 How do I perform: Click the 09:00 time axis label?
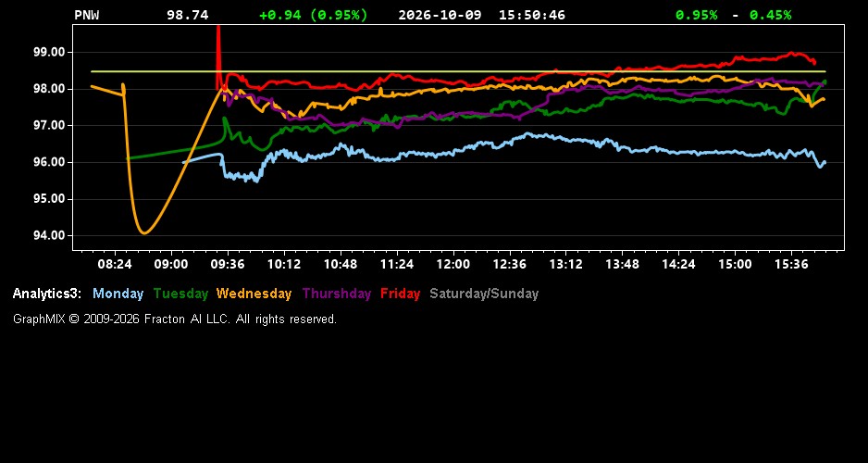(x=171, y=264)
